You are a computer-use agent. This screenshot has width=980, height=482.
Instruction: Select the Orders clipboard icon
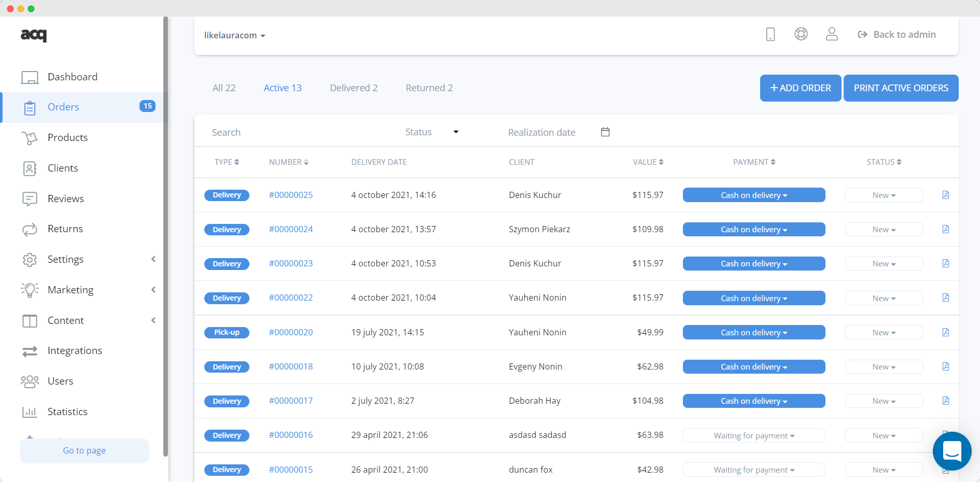(30, 108)
